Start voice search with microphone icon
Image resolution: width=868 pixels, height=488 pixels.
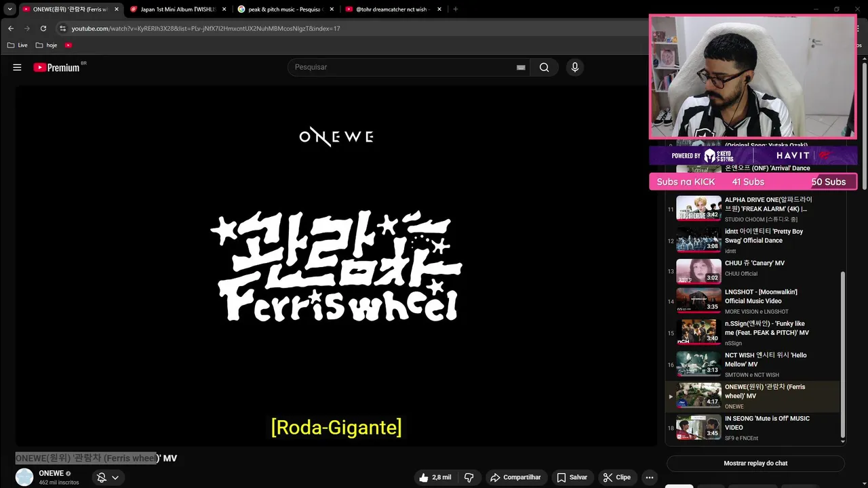574,67
